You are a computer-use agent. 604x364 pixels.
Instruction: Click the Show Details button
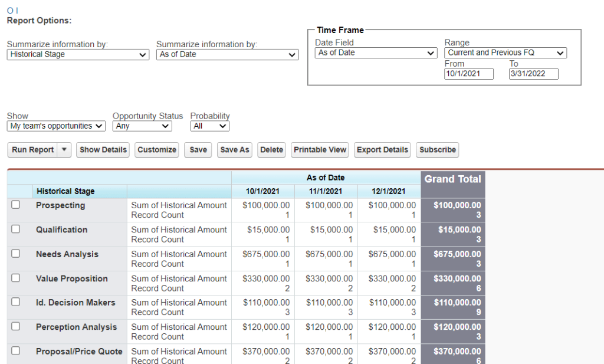[x=103, y=150]
